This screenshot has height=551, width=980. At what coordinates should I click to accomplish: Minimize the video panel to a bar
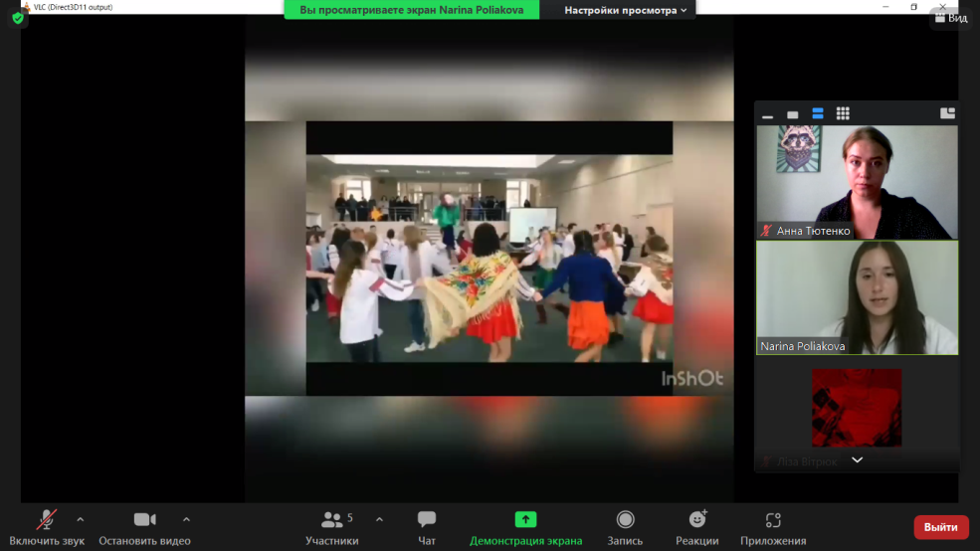pyautogui.click(x=767, y=115)
